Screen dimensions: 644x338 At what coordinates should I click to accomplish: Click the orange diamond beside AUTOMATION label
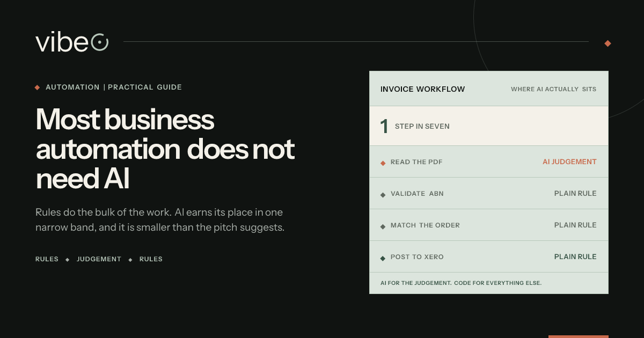coord(37,87)
